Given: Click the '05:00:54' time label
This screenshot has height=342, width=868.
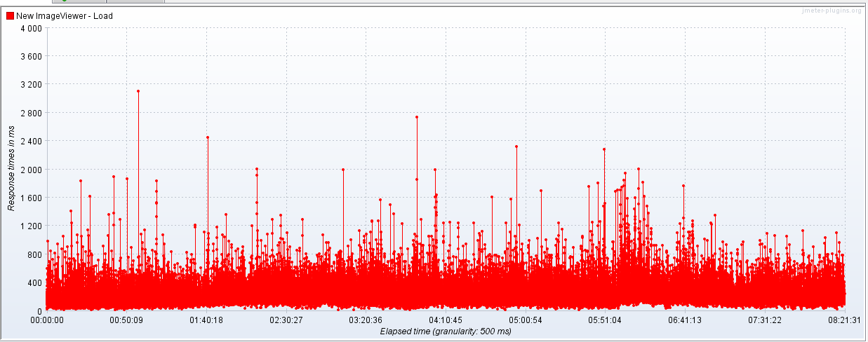Looking at the screenshot, I should coord(526,320).
